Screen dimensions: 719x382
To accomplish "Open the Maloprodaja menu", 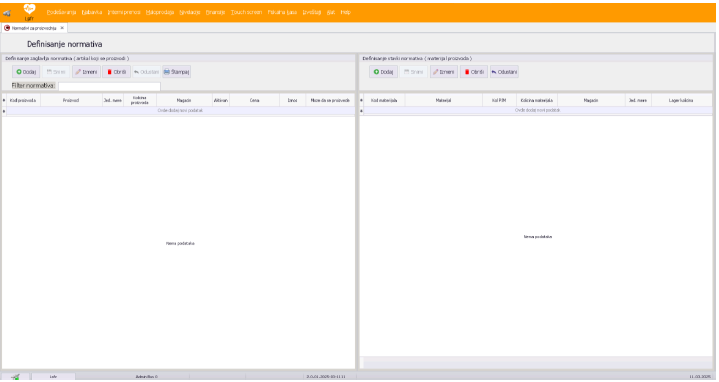I will 160,12.
